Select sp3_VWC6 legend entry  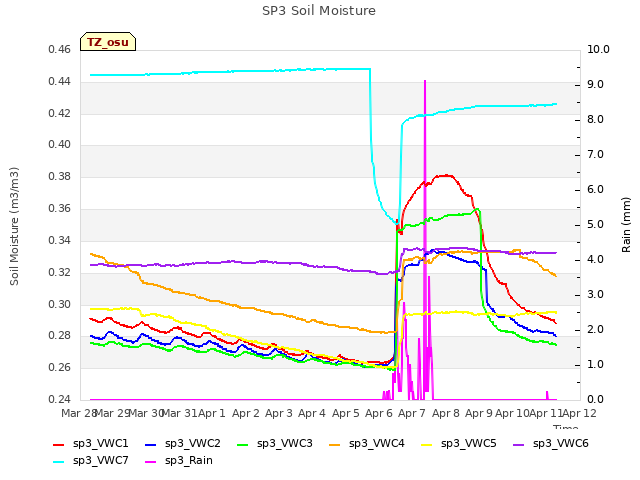tap(551, 444)
